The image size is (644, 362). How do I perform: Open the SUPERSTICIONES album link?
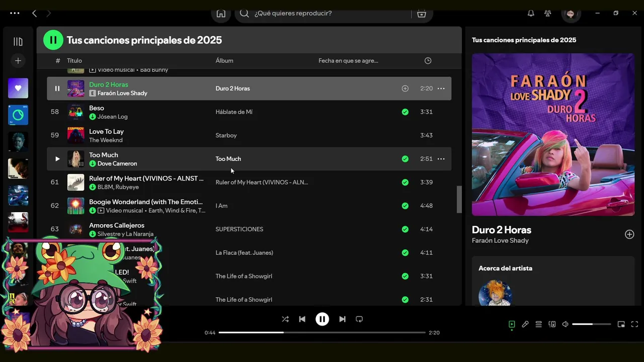tap(239, 229)
